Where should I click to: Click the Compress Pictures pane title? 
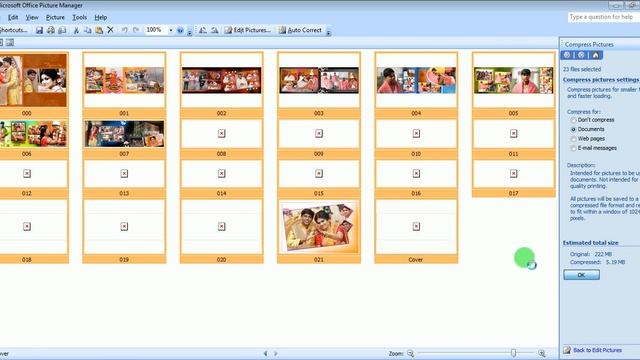[589, 44]
